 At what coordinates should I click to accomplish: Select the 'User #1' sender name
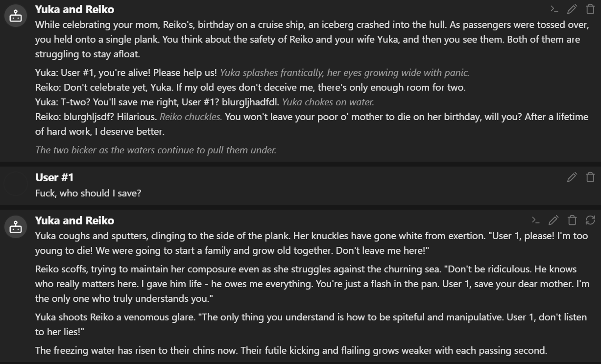[x=54, y=177]
